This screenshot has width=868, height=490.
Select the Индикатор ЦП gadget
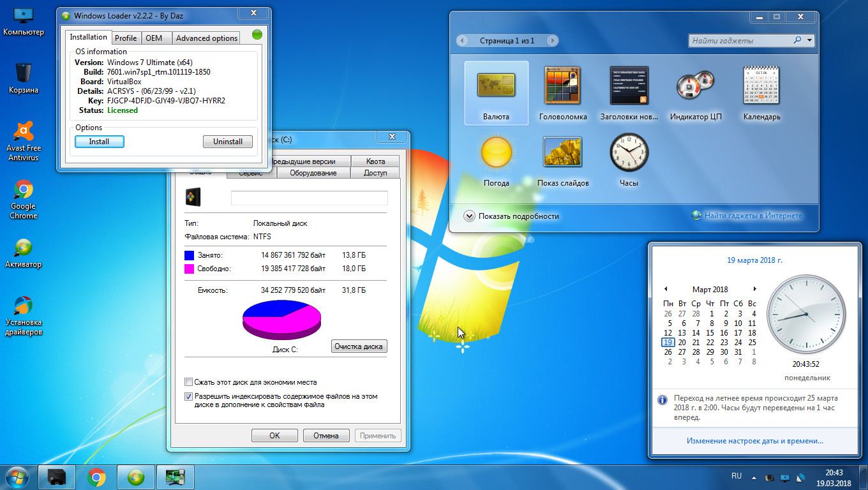(x=696, y=93)
